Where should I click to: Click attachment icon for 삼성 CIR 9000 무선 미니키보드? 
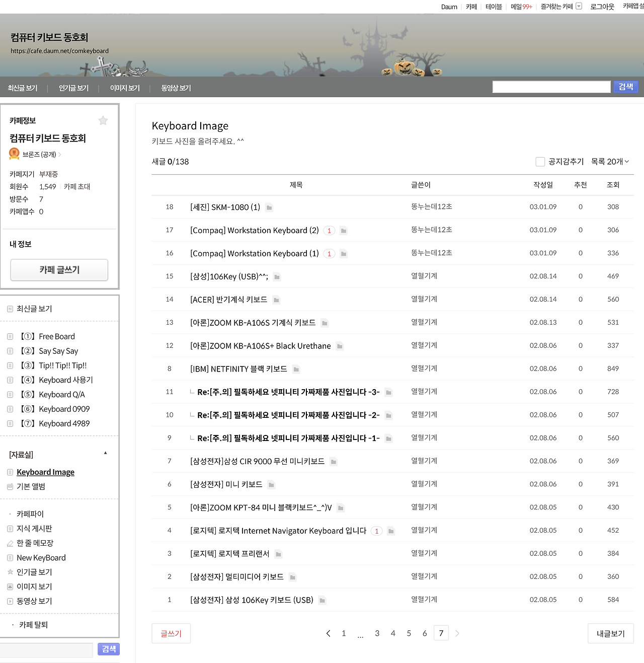pyautogui.click(x=334, y=462)
